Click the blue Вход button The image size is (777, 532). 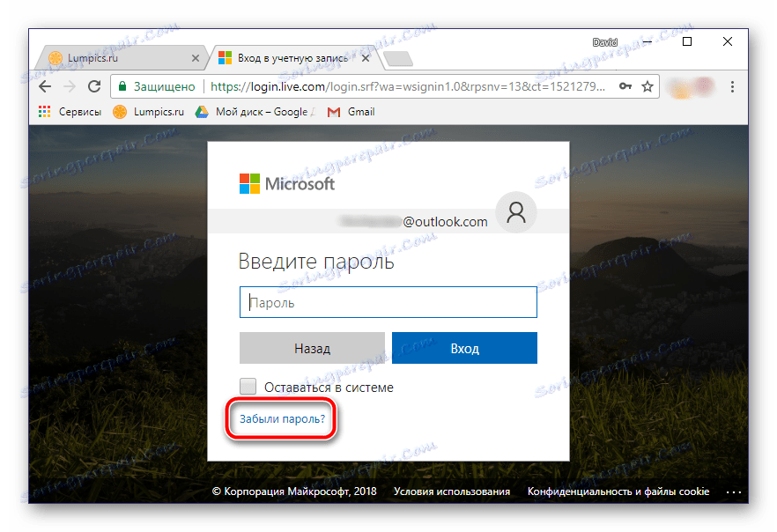tap(464, 348)
